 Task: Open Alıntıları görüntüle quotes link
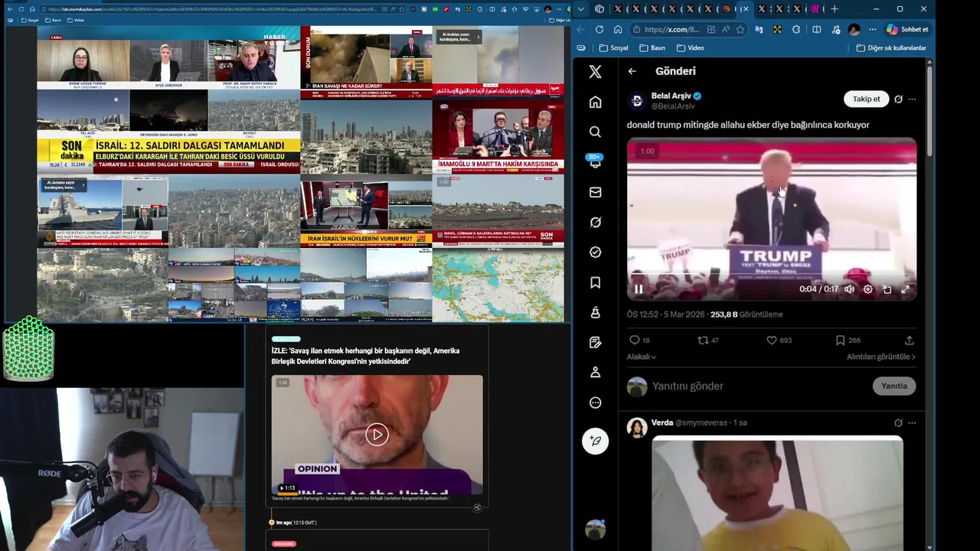click(881, 357)
